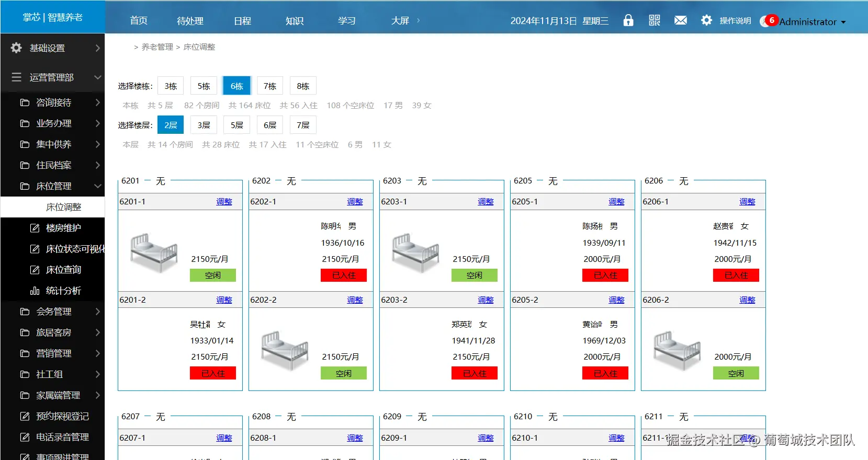The width and height of the screenshot is (868, 460).
Task: Open the 首页 top menu
Action: (x=139, y=20)
